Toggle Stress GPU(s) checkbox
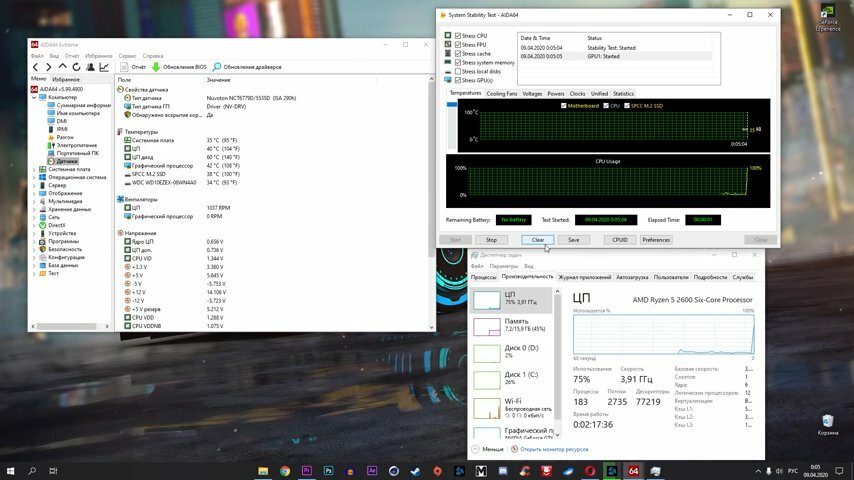Image resolution: width=854 pixels, height=480 pixels. 458,80
